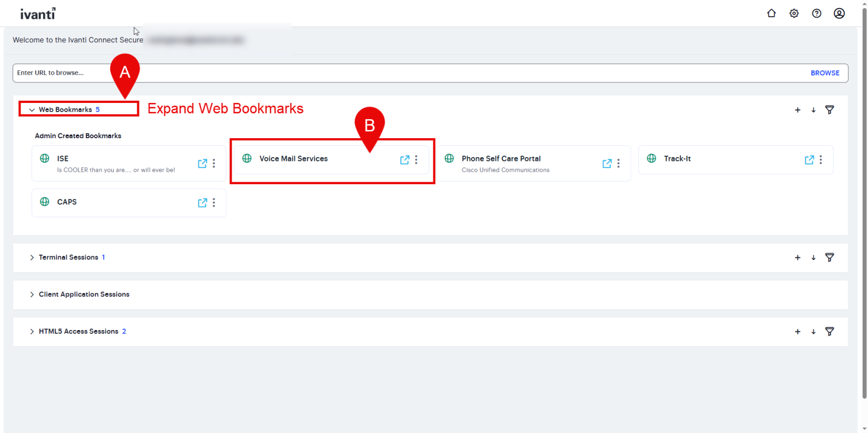Expand Client Application Sessions section
868x433 pixels.
click(x=32, y=294)
